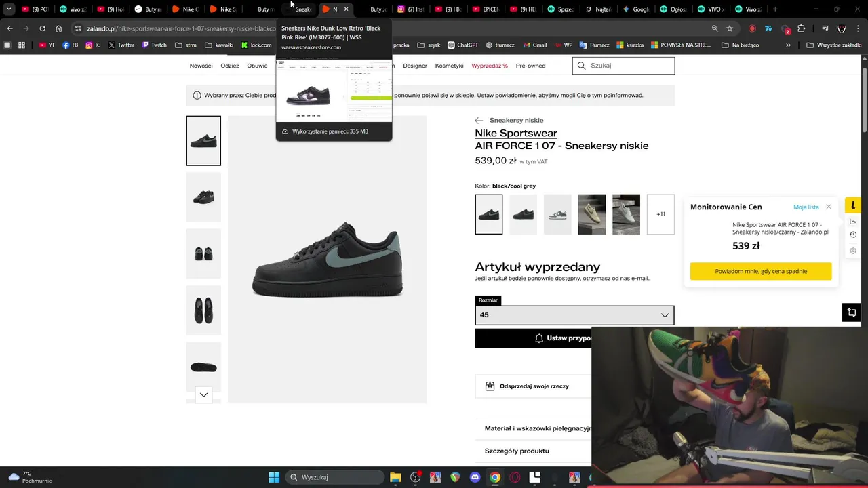Open the zoom magnifier icon in the address bar

pyautogui.click(x=715, y=28)
